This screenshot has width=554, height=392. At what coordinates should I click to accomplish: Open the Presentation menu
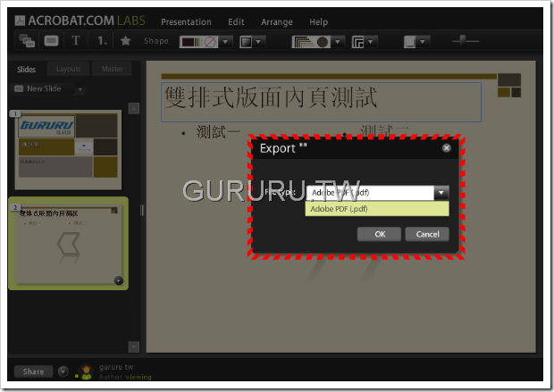coord(186,22)
